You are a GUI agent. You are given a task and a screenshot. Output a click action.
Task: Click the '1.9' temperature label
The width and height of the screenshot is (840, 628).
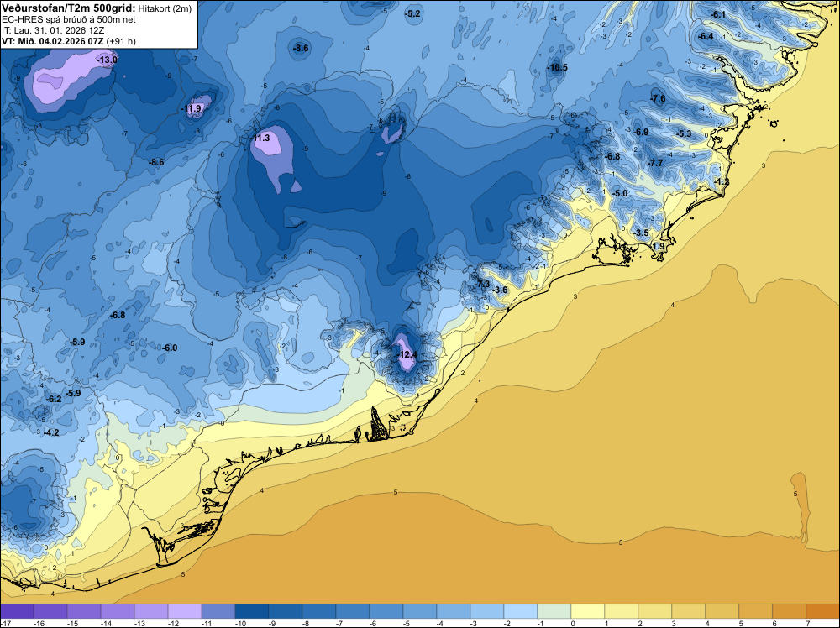click(659, 246)
